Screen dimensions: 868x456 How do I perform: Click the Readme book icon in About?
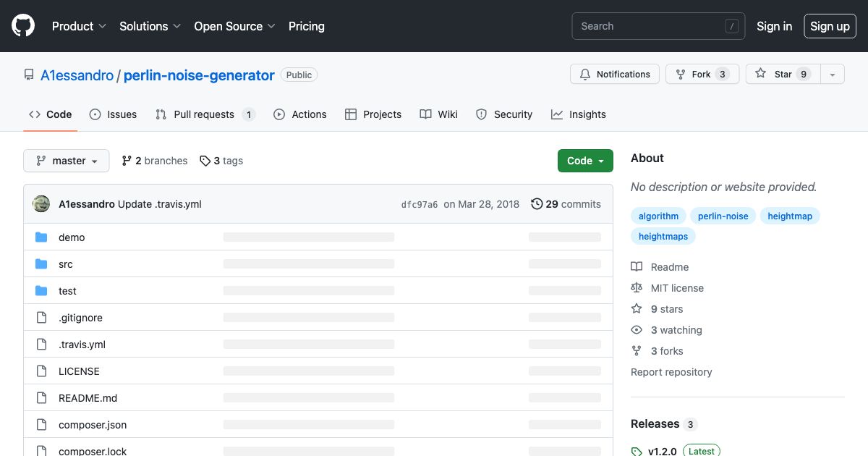click(636, 266)
